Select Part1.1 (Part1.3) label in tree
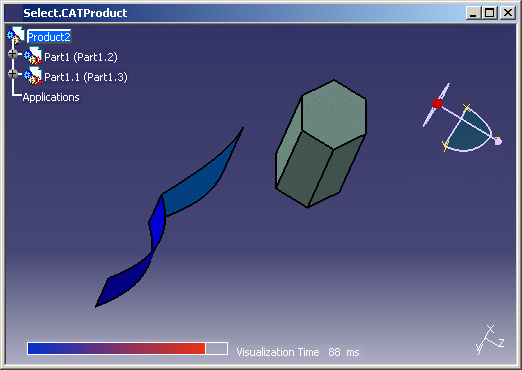This screenshot has width=522, height=370. click(x=86, y=77)
